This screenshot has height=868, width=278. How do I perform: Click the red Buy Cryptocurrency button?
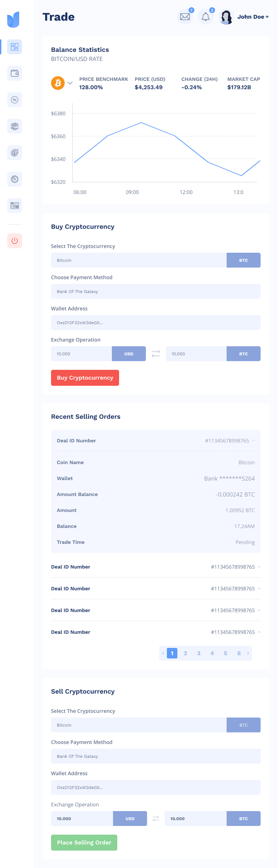[85, 378]
